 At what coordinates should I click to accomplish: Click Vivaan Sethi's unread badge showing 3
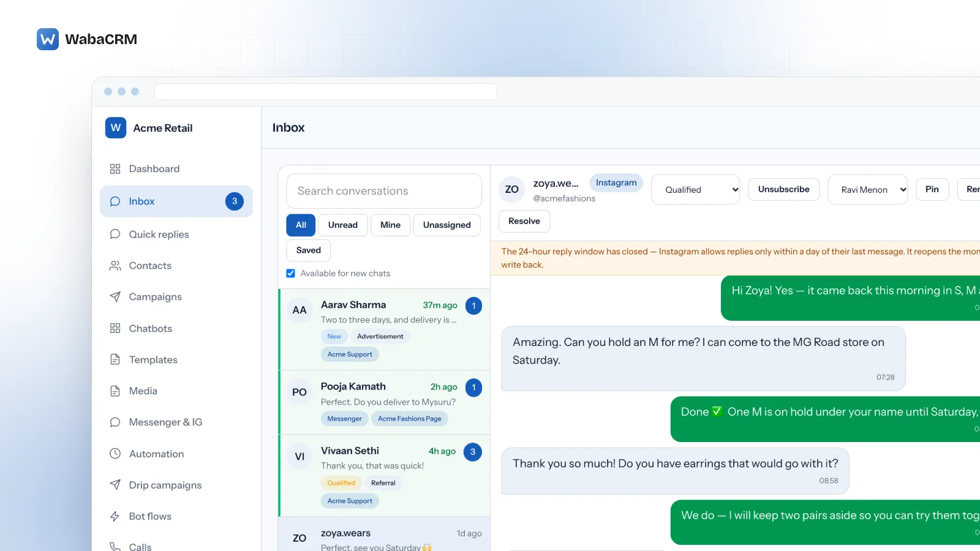pos(473,452)
